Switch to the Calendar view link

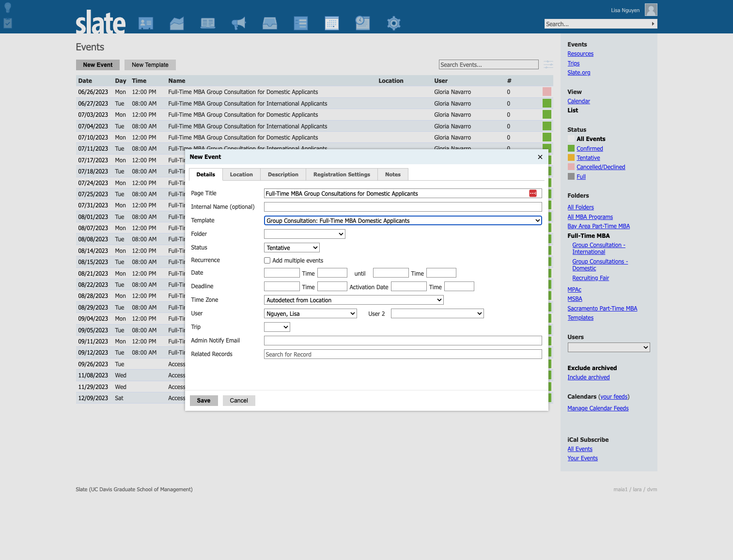coord(578,101)
